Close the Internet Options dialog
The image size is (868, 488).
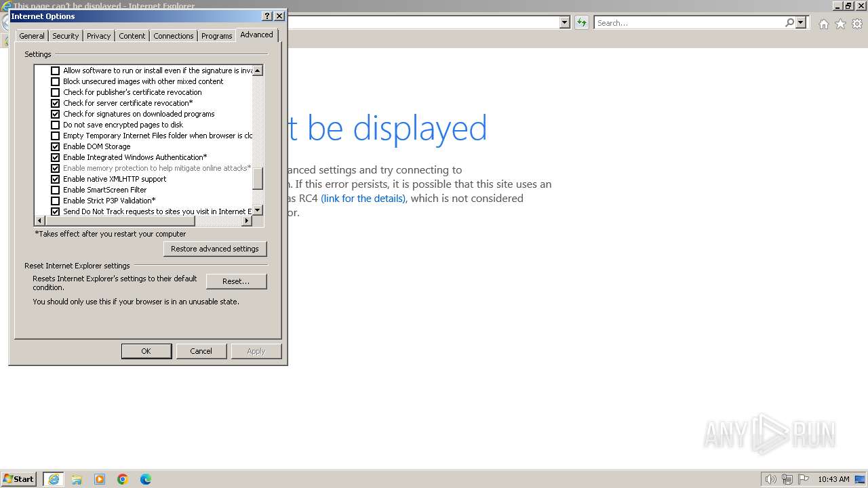[279, 16]
